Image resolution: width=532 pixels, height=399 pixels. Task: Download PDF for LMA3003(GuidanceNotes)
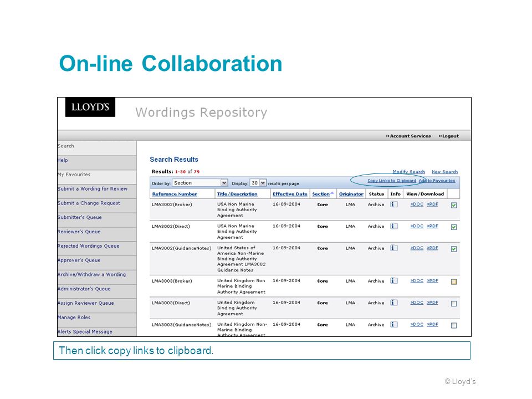click(433, 324)
